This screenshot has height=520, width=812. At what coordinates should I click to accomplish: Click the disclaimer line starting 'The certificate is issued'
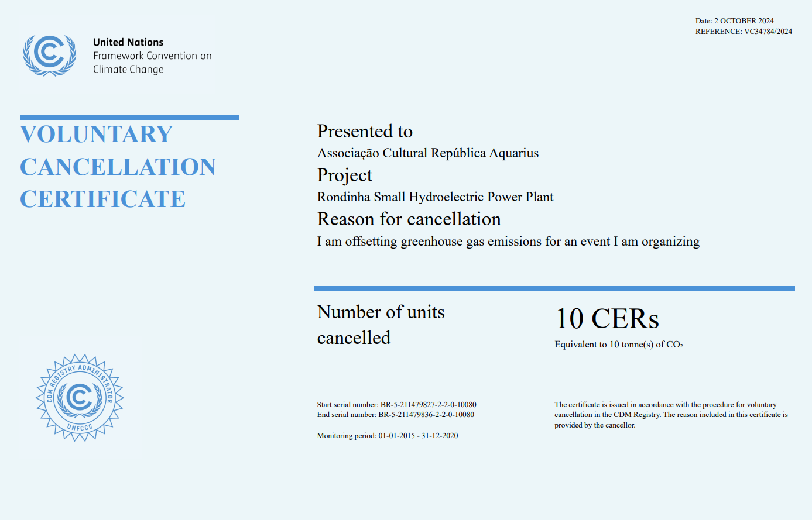tap(666, 405)
